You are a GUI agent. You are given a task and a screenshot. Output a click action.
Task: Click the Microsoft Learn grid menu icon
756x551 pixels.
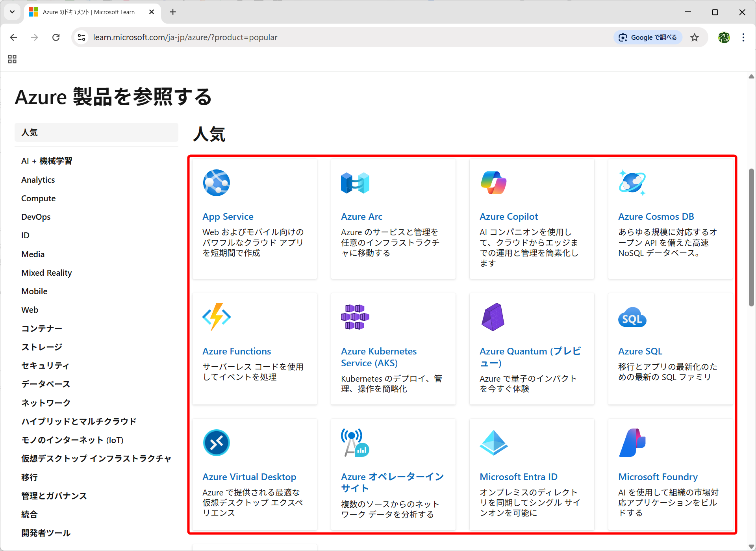point(12,59)
